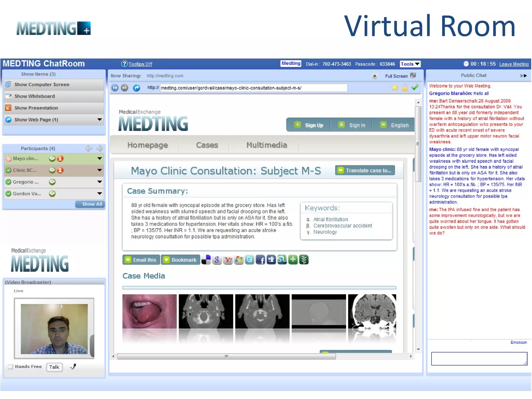532x399 pixels.
Task: Toggle the Hands Free checkbox
Action: coord(10,367)
